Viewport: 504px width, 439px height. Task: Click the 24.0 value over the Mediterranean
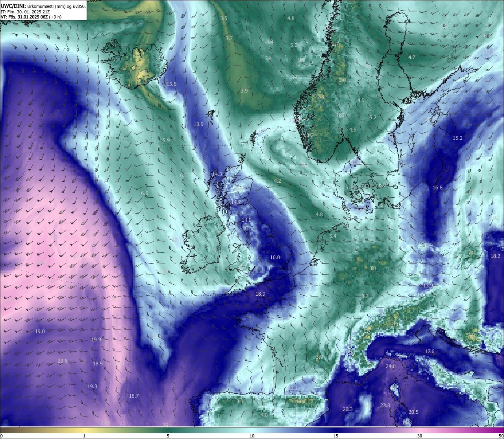(x=391, y=367)
